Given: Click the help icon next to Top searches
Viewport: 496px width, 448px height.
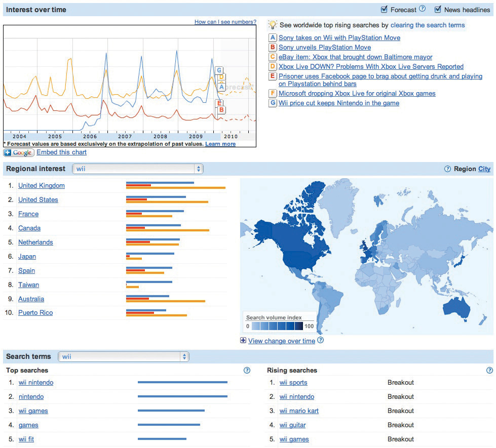Looking at the screenshot, I should coord(247,370).
